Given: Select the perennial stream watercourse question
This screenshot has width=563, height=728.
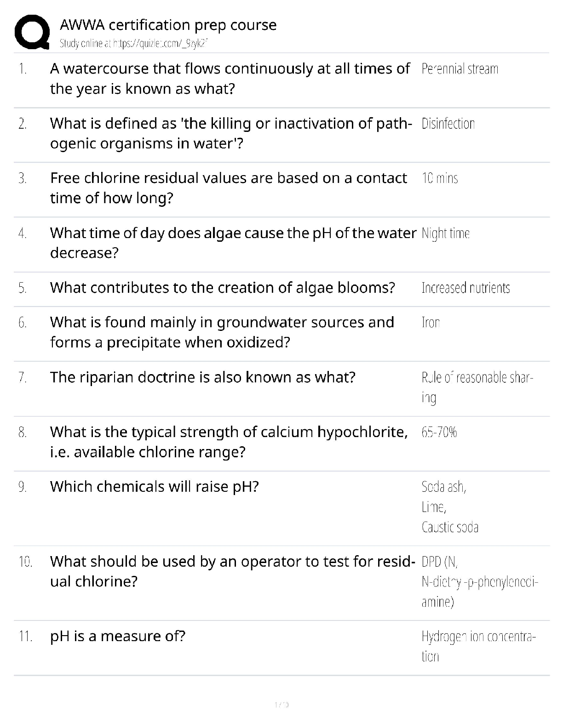Looking at the screenshot, I should [230, 79].
